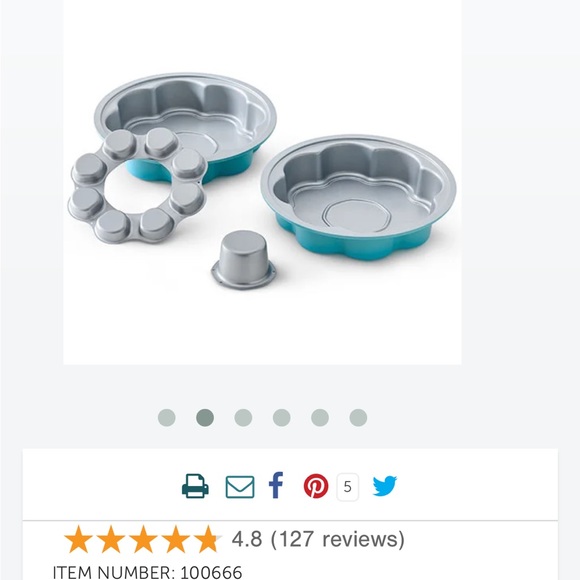580x580 pixels.
Task: Click the print page icon
Action: (x=195, y=486)
